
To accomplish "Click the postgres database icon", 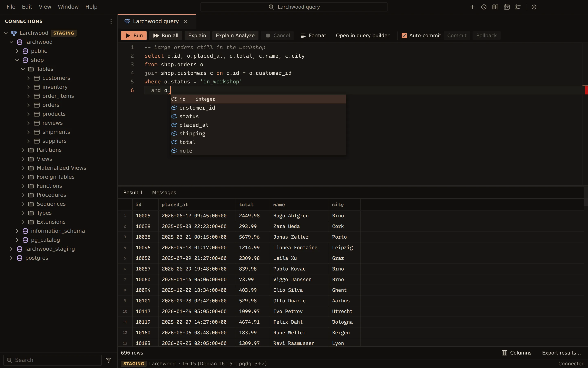I will pyautogui.click(x=20, y=258).
